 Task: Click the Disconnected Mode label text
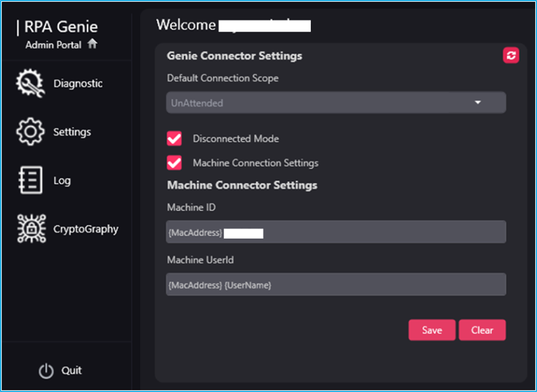(236, 139)
